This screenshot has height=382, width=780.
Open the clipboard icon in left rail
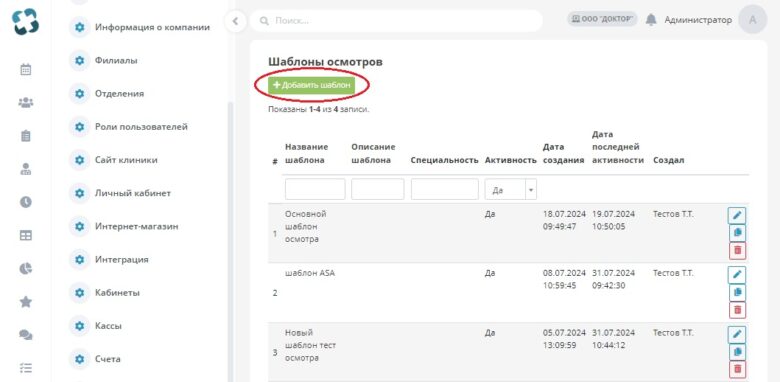(x=25, y=136)
